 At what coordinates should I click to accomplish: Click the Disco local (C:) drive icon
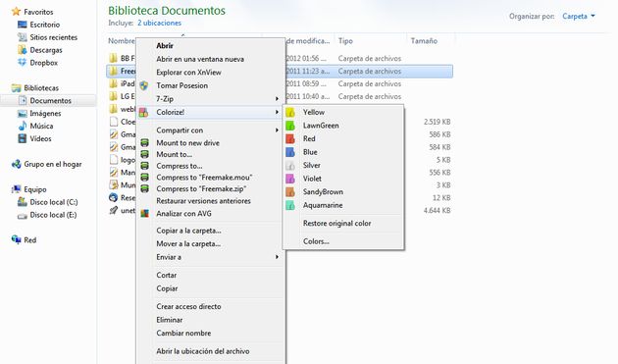click(22, 202)
